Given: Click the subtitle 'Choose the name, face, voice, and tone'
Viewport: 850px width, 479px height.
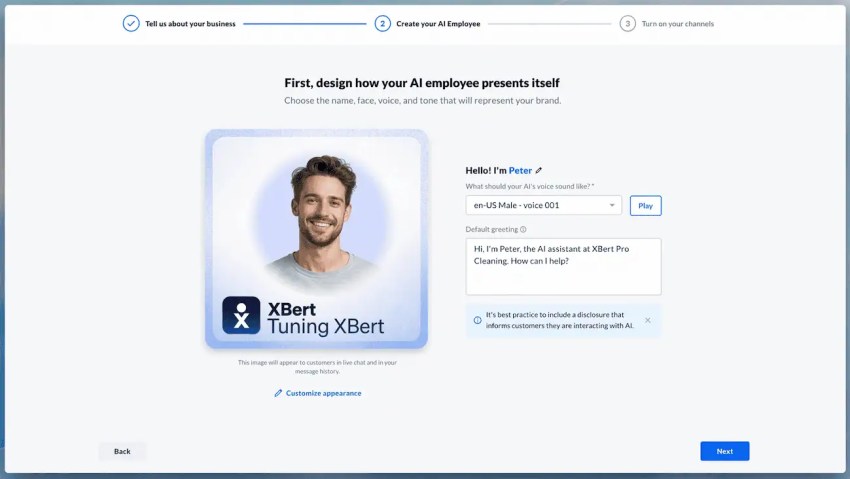Looking at the screenshot, I should [x=422, y=101].
